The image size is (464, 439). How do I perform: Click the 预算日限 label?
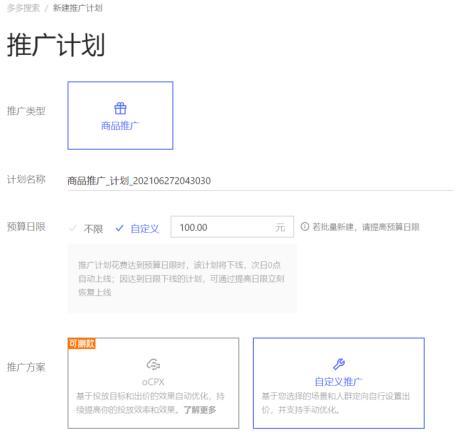coord(26,227)
